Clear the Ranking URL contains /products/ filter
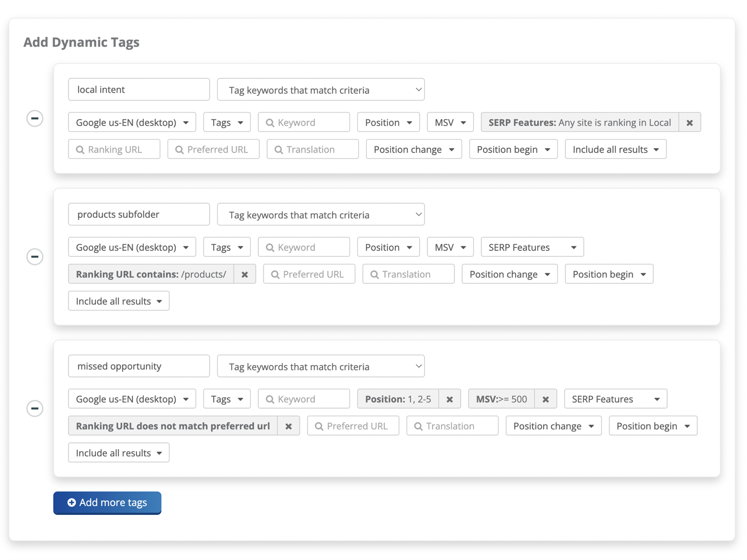The height and width of the screenshot is (560, 747). (x=245, y=274)
